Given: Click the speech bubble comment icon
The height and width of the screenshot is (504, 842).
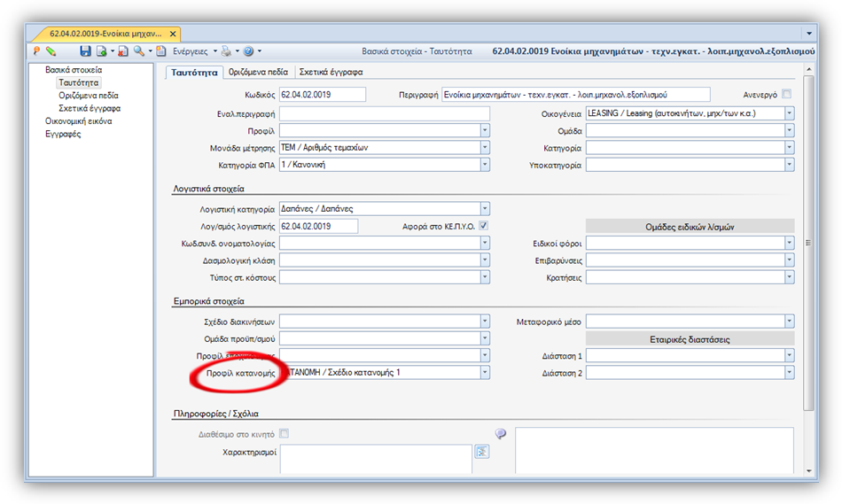Looking at the screenshot, I should [501, 433].
